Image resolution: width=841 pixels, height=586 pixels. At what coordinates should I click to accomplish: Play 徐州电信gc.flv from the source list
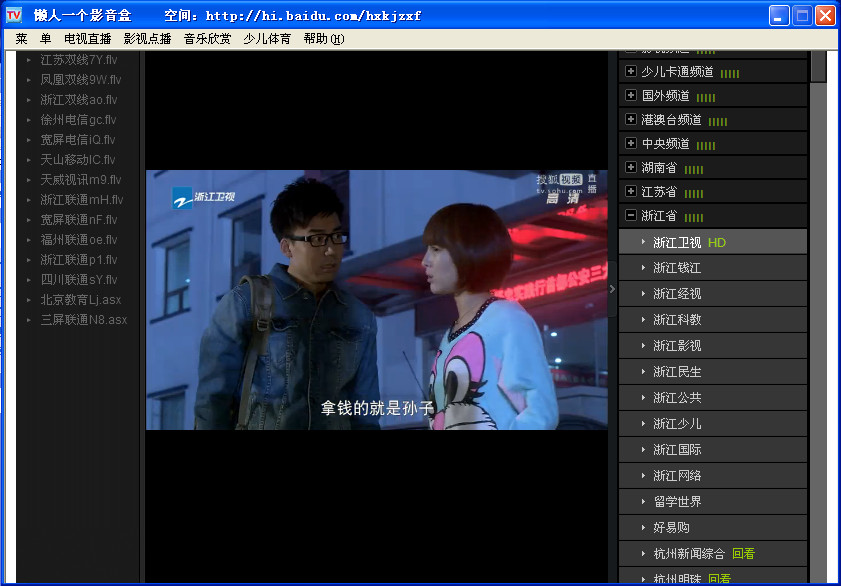pos(78,120)
